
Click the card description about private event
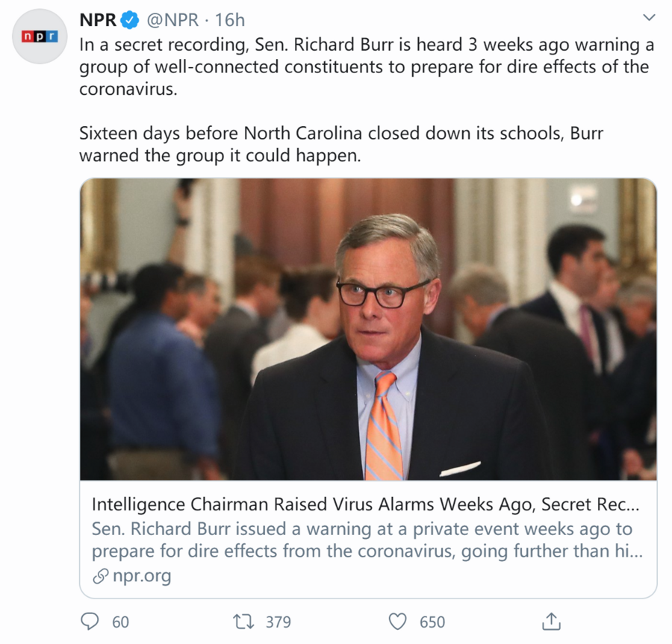point(362,540)
